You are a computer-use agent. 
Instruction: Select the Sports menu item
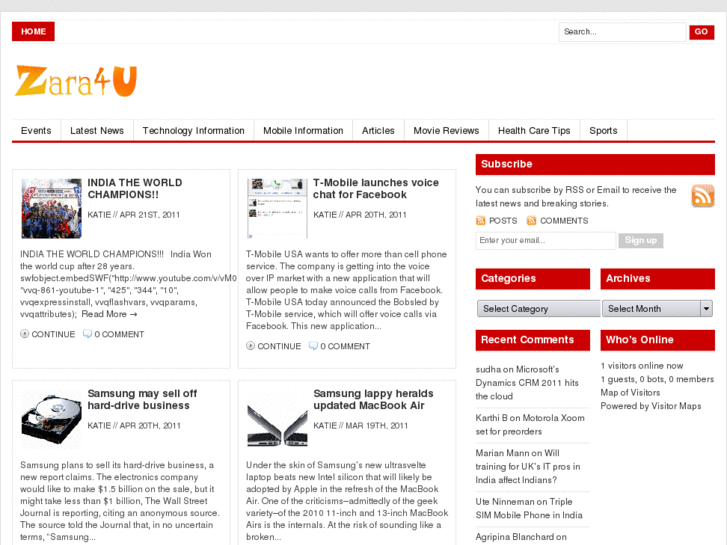click(x=603, y=131)
